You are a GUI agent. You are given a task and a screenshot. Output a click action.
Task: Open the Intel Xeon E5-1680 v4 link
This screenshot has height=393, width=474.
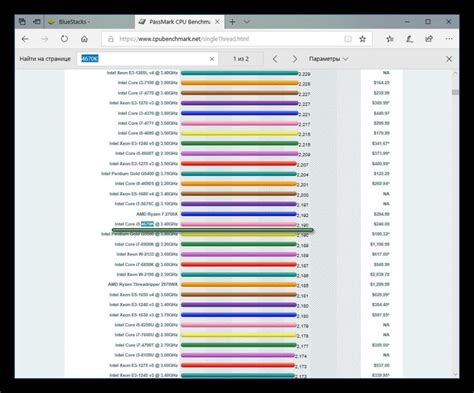(144, 194)
